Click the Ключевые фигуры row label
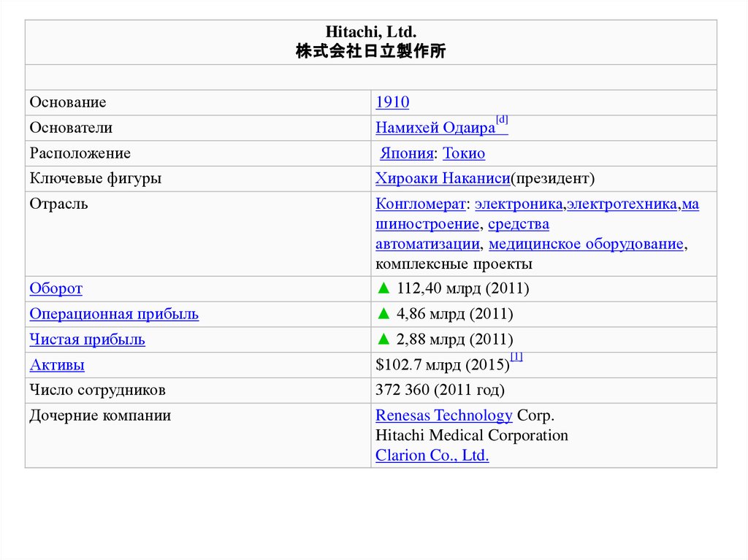The height and width of the screenshot is (560, 748). [x=96, y=178]
